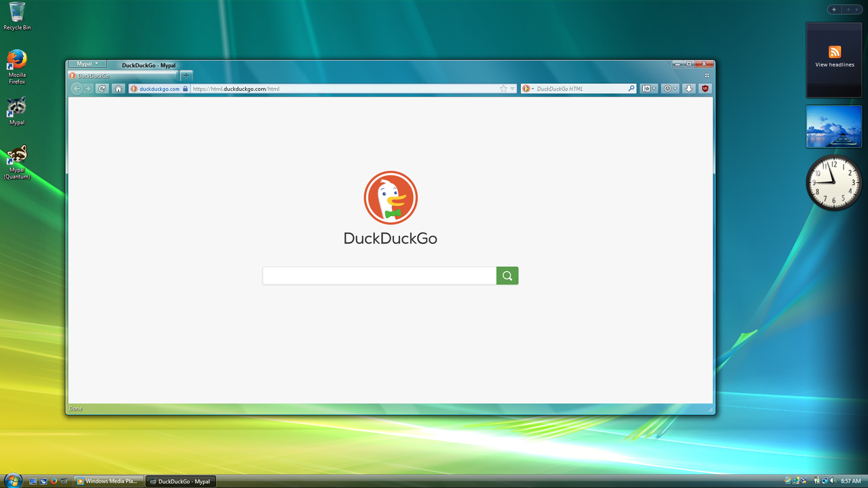Screen dimensions: 868x488
Task: Open the URL history dropdown arrow
Action: [x=512, y=89]
